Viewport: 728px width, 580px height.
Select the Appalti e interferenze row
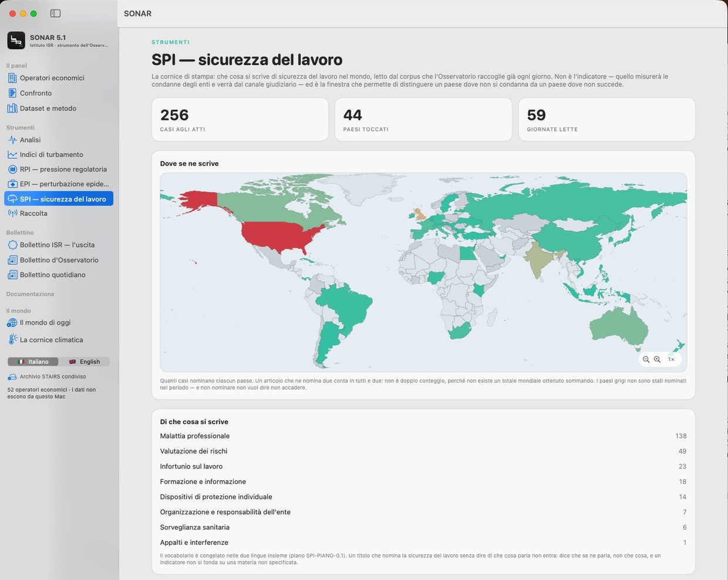tap(423, 543)
